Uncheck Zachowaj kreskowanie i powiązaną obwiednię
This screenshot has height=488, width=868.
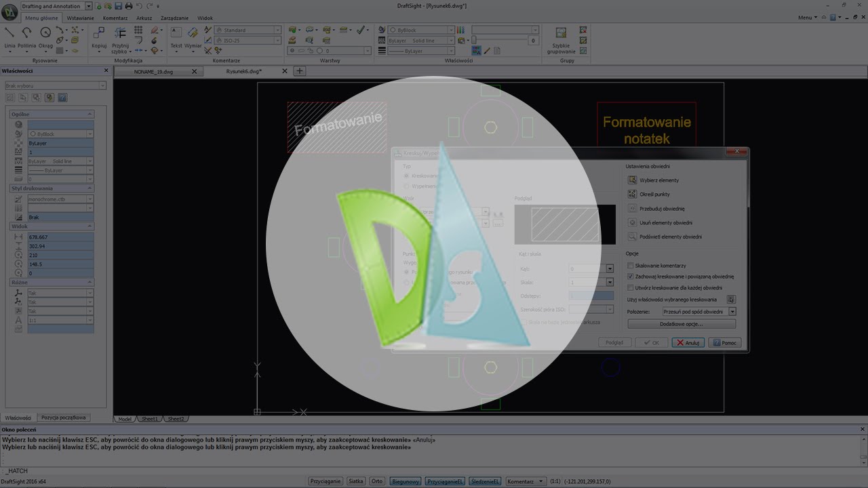click(631, 277)
